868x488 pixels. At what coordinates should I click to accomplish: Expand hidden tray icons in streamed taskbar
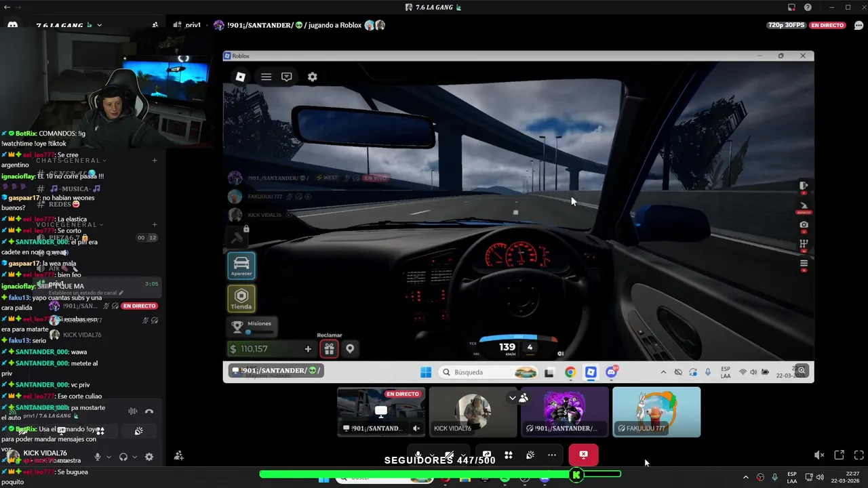[663, 372]
